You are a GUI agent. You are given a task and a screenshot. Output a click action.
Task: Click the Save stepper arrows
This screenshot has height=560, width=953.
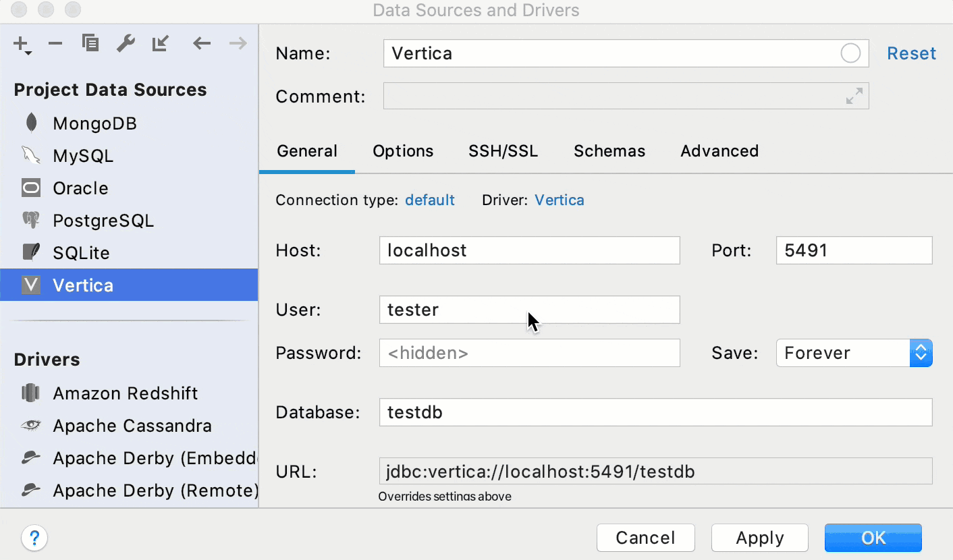coord(921,353)
